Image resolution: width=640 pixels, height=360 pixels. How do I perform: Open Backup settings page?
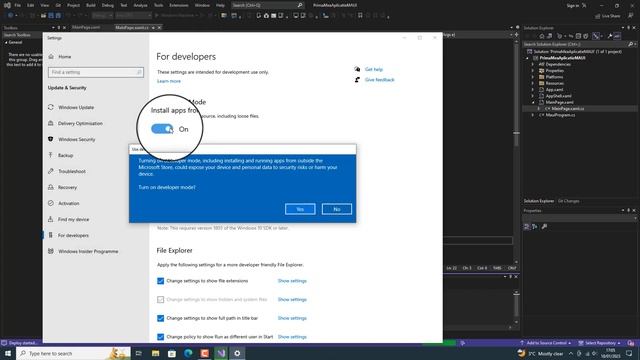(x=65, y=155)
